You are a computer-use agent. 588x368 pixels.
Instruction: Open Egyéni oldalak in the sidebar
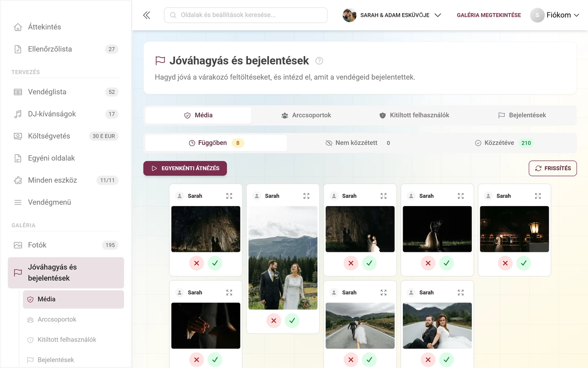point(66,158)
